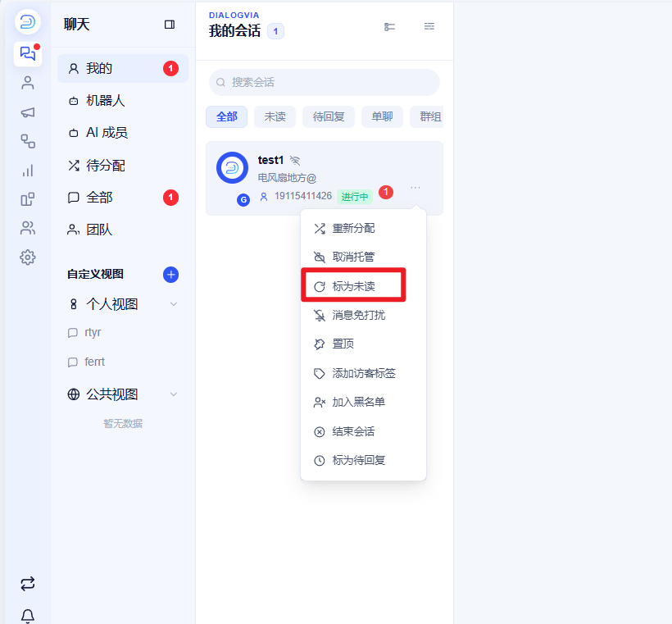
Task: Open the apps grid icon in left rail
Action: (28, 199)
